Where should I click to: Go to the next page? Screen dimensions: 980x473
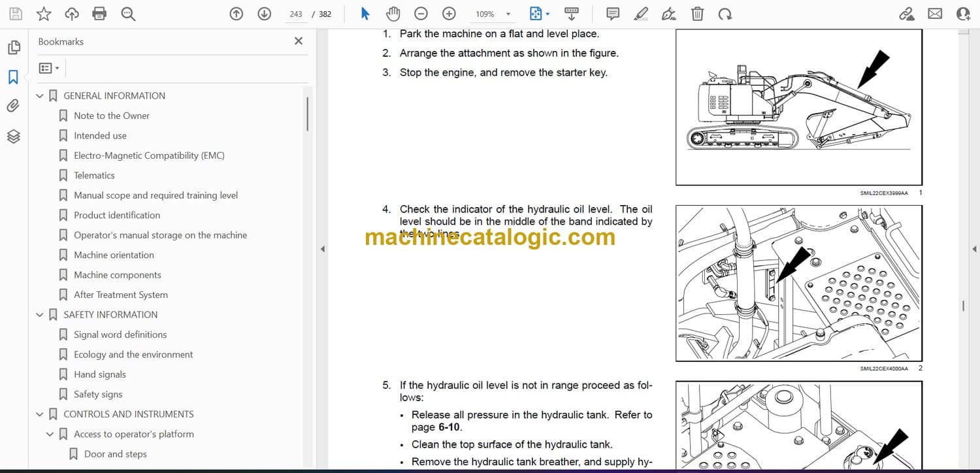pyautogui.click(x=264, y=14)
